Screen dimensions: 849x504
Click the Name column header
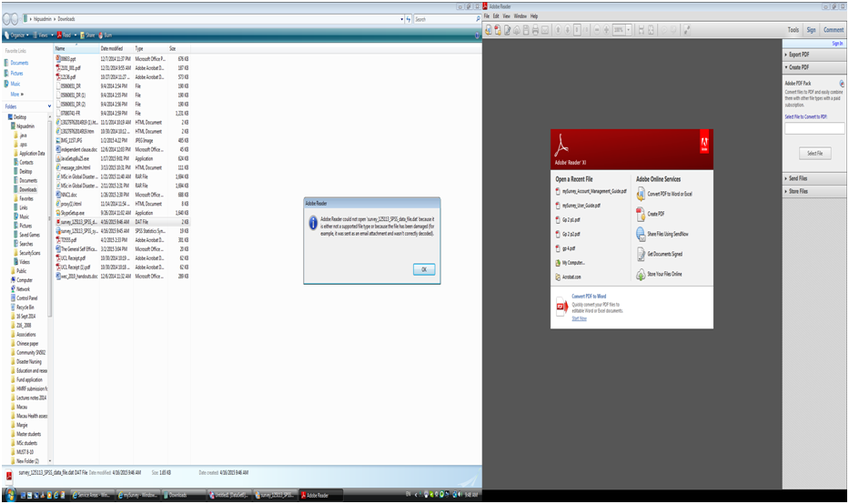point(76,49)
